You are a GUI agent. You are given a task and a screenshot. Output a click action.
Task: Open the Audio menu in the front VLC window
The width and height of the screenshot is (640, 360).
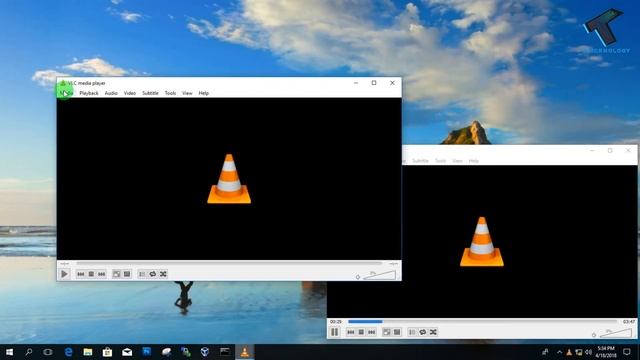(111, 93)
